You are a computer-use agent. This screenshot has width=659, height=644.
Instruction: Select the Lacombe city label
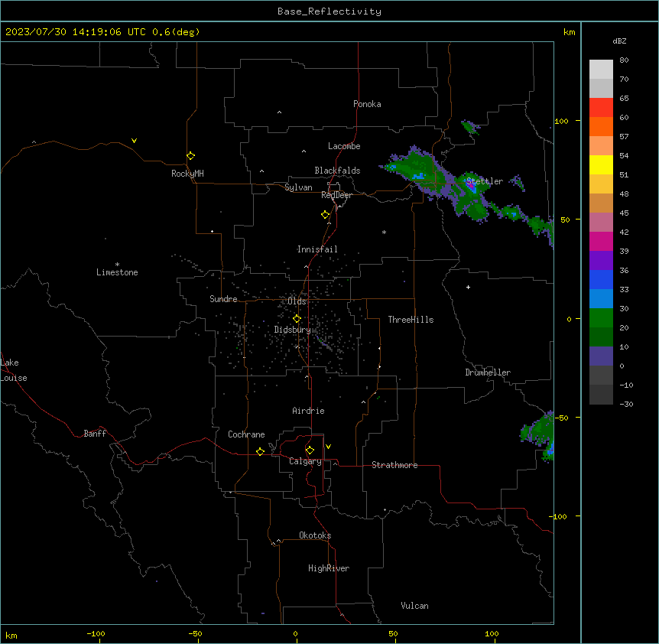coord(344,146)
